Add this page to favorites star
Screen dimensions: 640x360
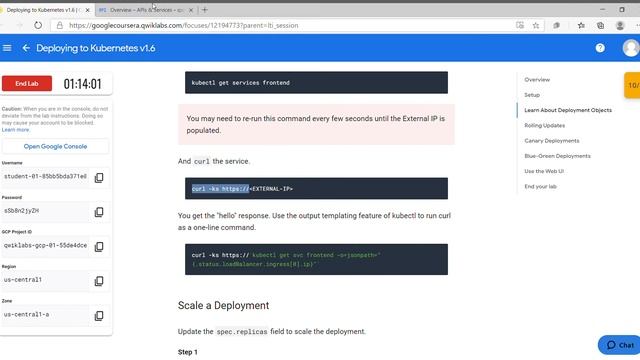(536, 25)
